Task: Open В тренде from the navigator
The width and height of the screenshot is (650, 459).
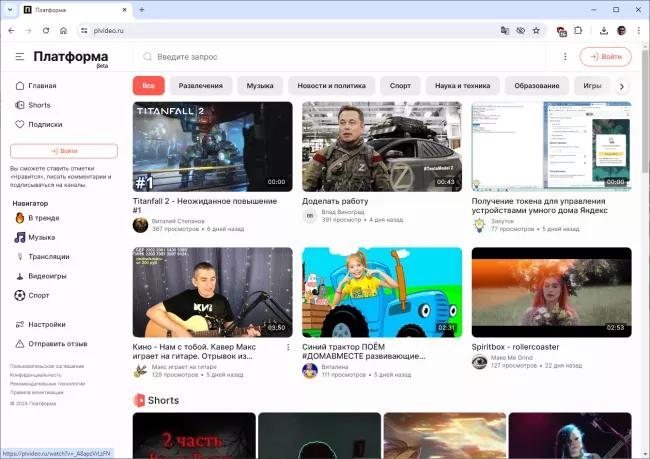Action: tap(43, 218)
